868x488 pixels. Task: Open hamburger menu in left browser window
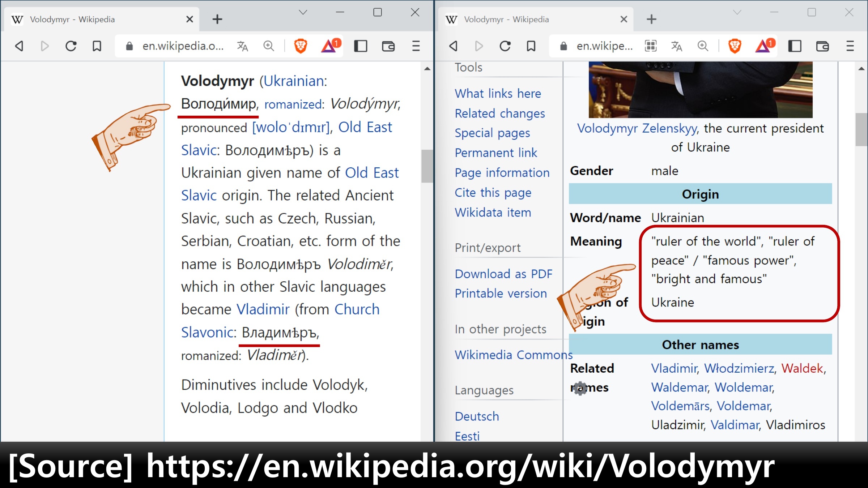coord(416,46)
